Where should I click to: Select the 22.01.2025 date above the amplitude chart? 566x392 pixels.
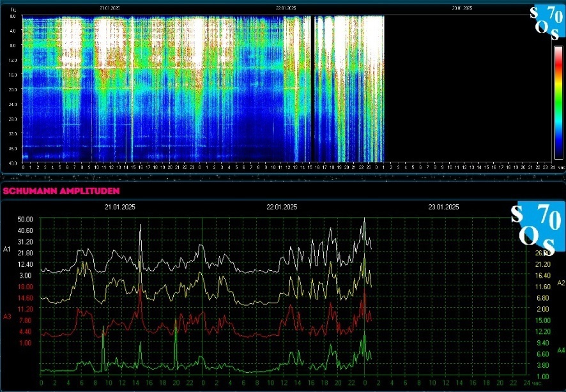pos(282,207)
